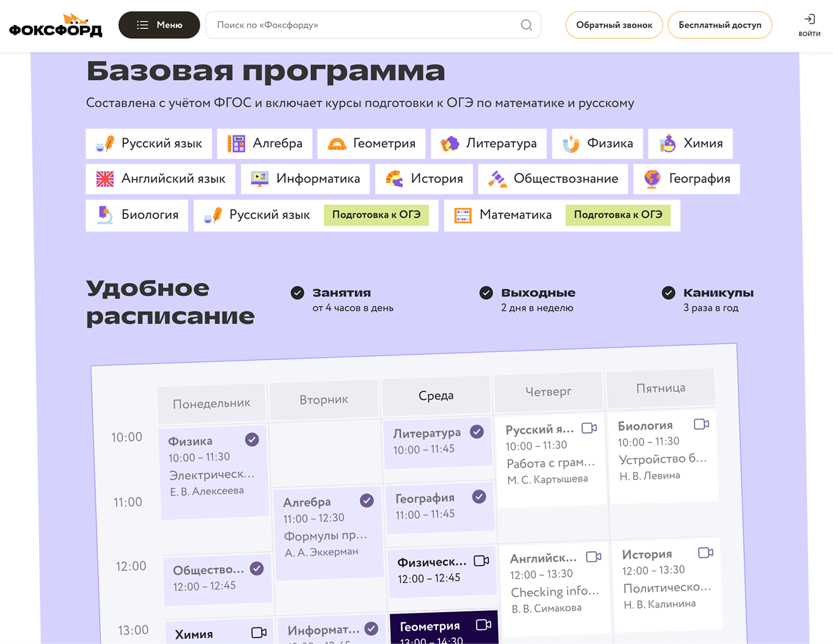Image resolution: width=833 pixels, height=644 pixels.
Task: Click the Биология microscope icon
Action: pyautogui.click(x=105, y=215)
